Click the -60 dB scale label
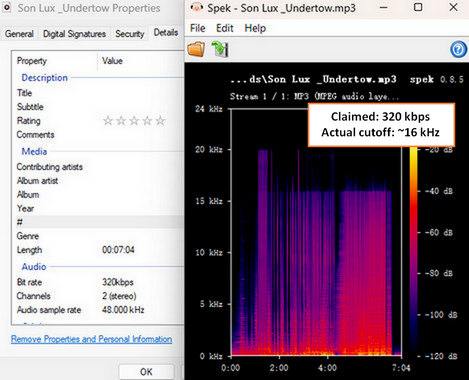 [439, 232]
